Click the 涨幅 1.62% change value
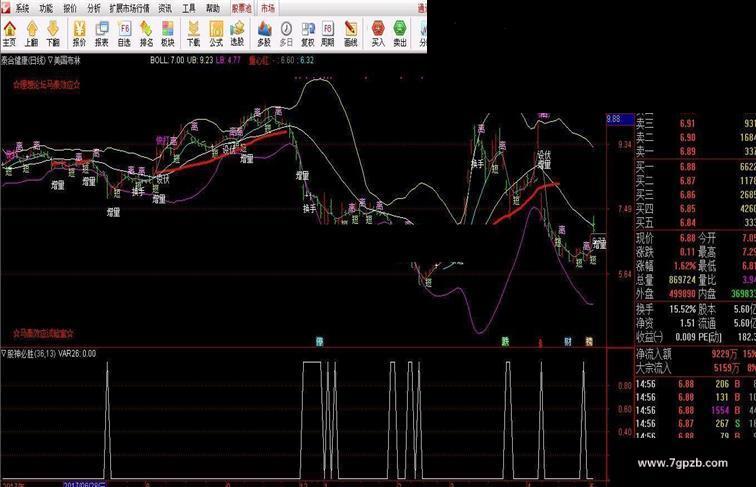756x487 pixels. 685,266
